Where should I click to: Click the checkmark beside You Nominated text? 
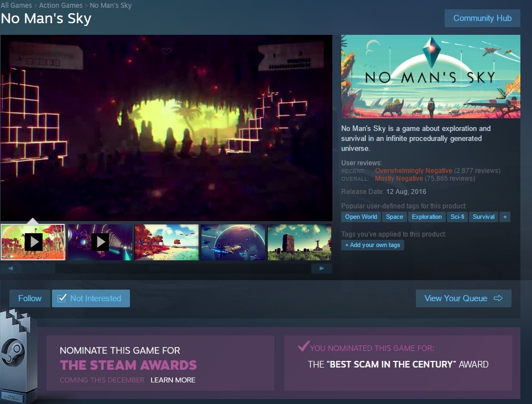coord(303,347)
